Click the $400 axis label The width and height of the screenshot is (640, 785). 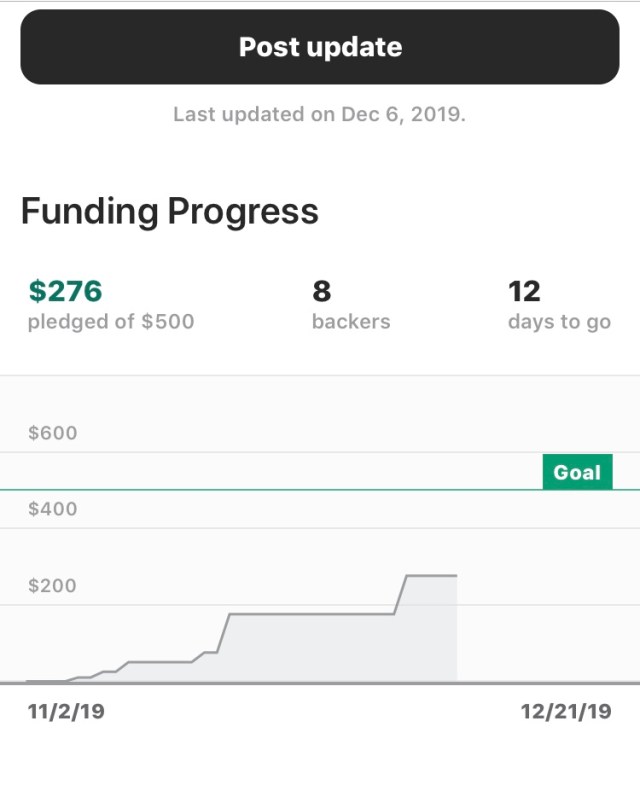(52, 508)
